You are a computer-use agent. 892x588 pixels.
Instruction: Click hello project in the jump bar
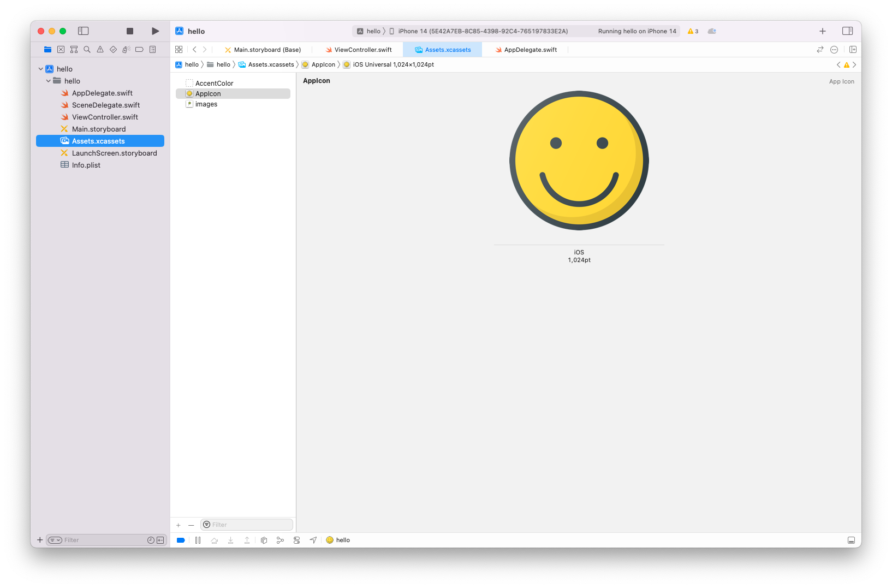coord(187,64)
